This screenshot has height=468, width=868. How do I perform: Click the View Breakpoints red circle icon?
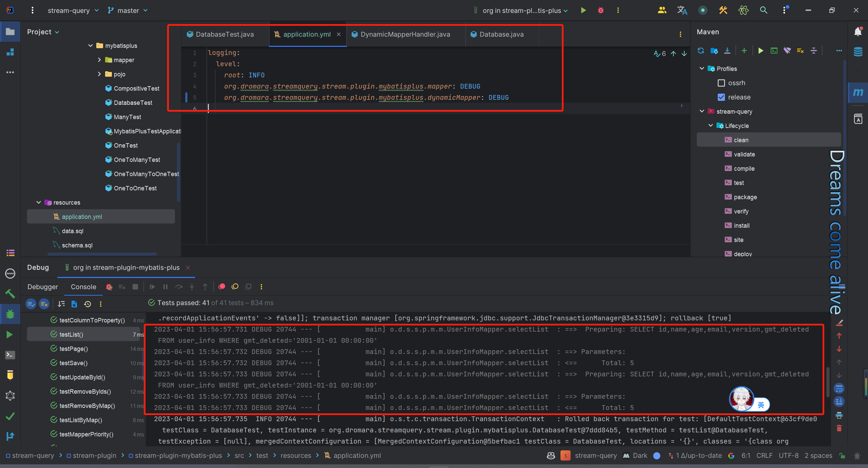point(222,287)
